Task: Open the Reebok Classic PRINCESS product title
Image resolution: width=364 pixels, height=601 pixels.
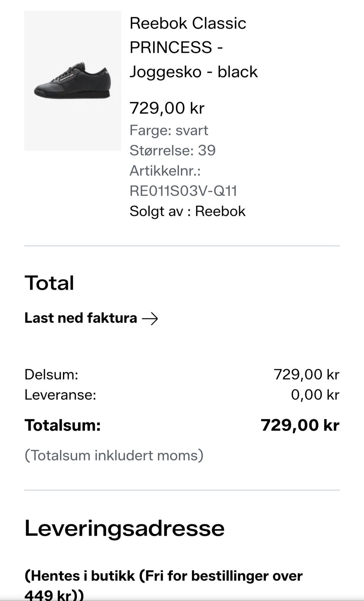Action: tap(193, 47)
